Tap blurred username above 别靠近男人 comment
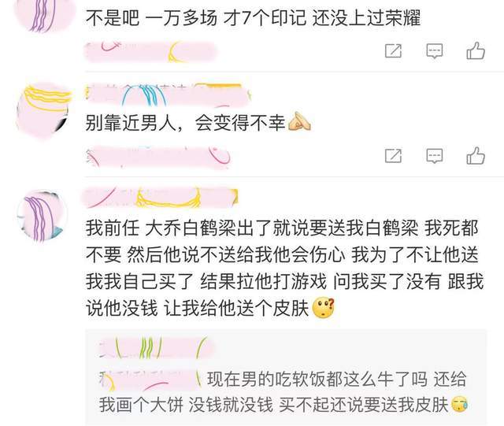The height and width of the screenshot is (426, 504). click(167, 94)
